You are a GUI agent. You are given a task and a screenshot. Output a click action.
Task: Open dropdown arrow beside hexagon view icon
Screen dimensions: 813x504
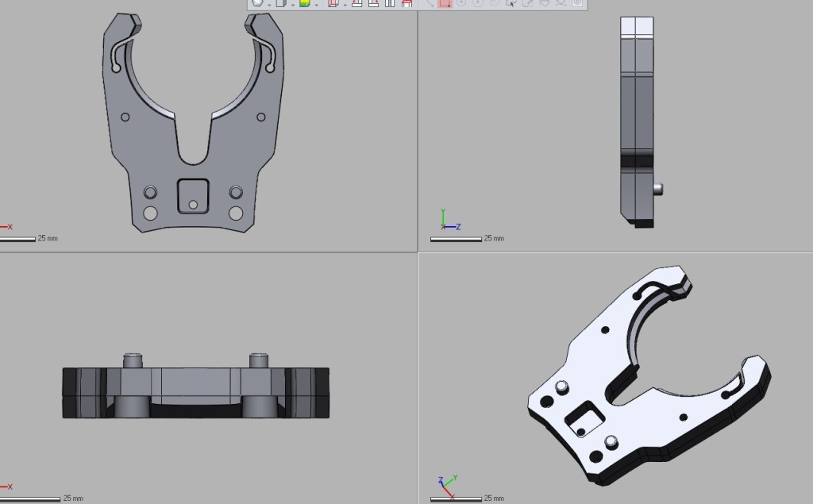269,4
